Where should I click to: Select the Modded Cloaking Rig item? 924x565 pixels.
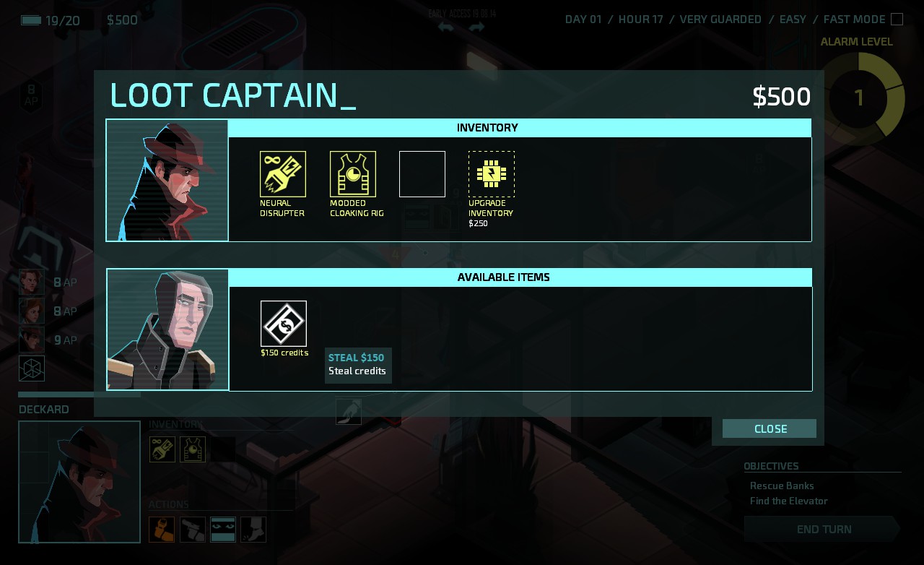(353, 174)
